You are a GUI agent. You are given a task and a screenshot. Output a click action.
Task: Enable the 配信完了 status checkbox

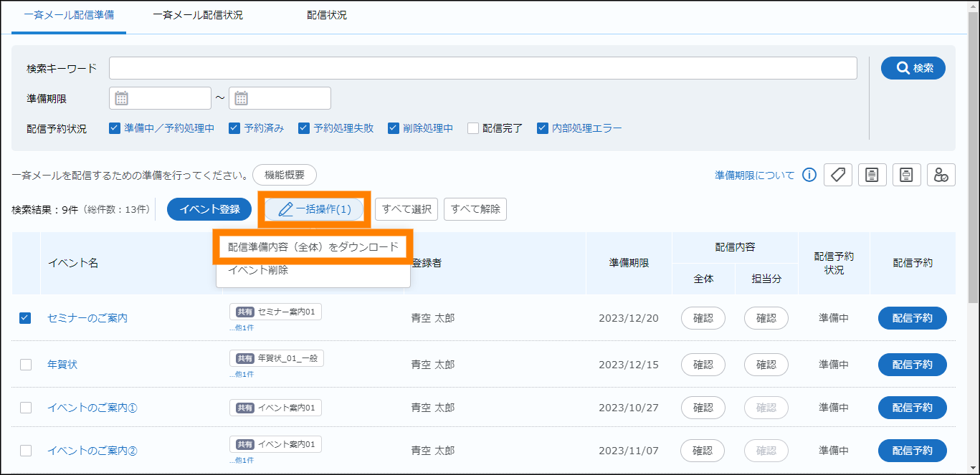[x=473, y=128]
